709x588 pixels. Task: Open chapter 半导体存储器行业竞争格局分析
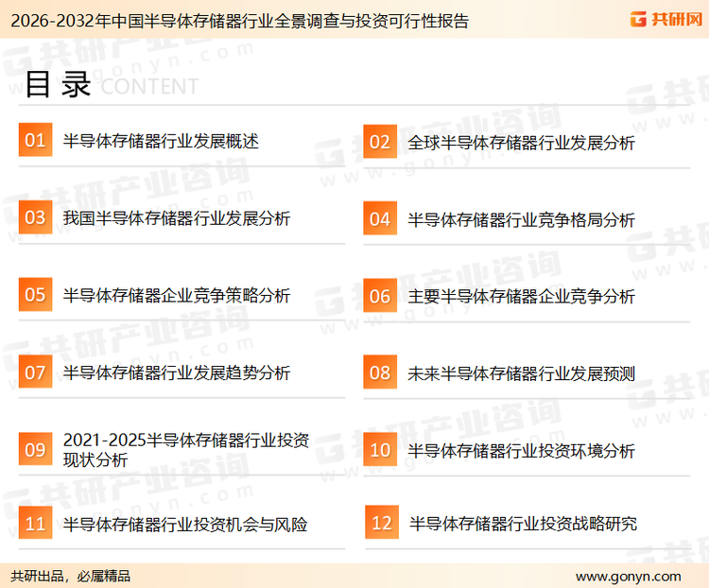click(521, 220)
